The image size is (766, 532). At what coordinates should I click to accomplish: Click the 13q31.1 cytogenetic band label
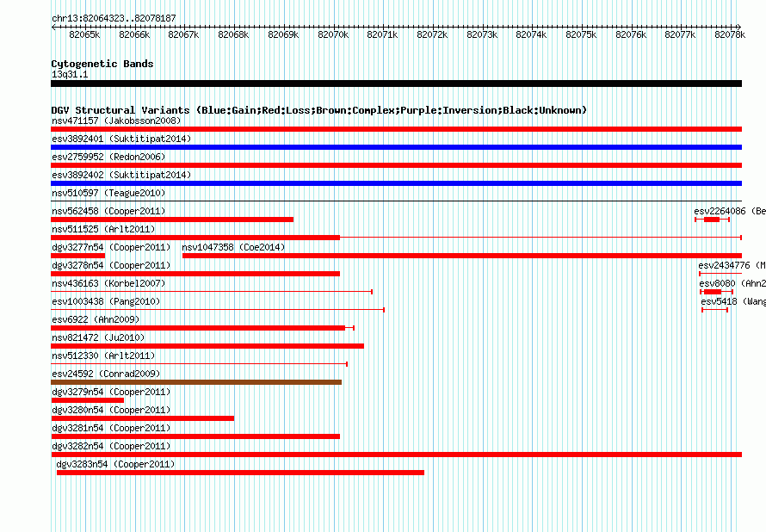pyautogui.click(x=70, y=74)
